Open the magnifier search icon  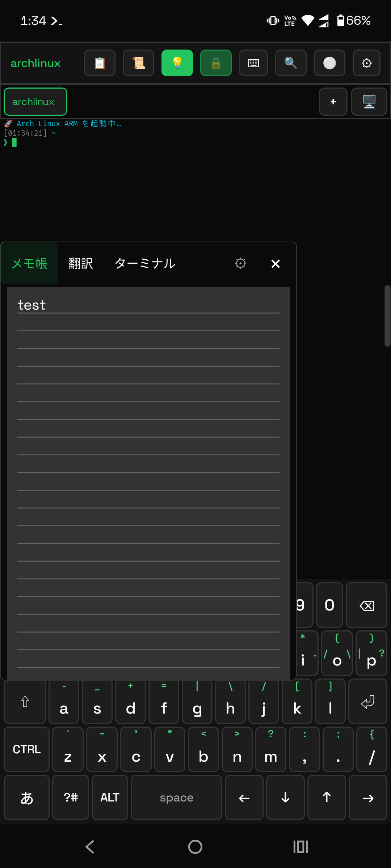[291, 63]
